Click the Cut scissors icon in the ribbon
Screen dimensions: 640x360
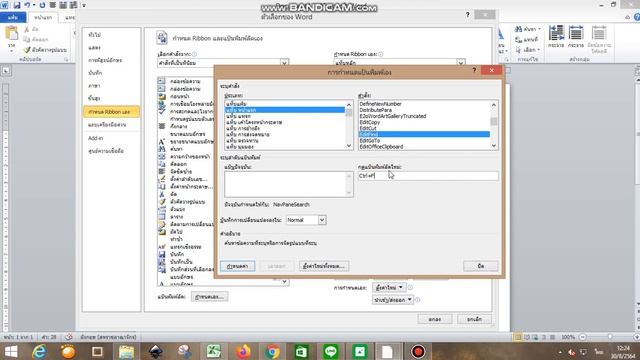point(27,29)
